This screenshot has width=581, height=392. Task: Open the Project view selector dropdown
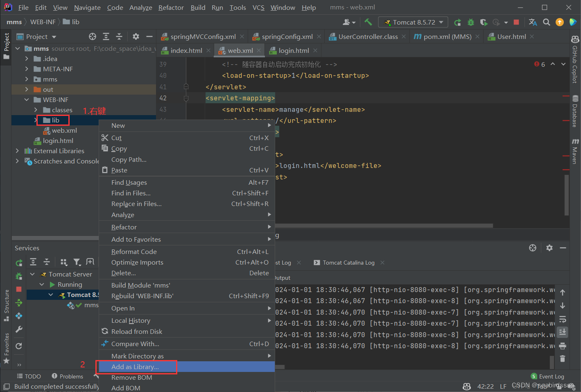(x=36, y=36)
